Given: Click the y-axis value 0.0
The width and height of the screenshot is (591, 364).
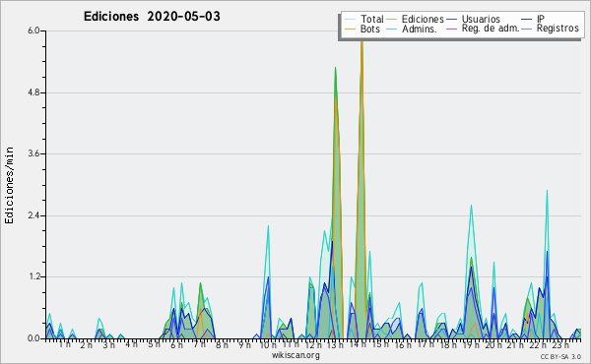Looking at the screenshot, I should [x=33, y=338].
